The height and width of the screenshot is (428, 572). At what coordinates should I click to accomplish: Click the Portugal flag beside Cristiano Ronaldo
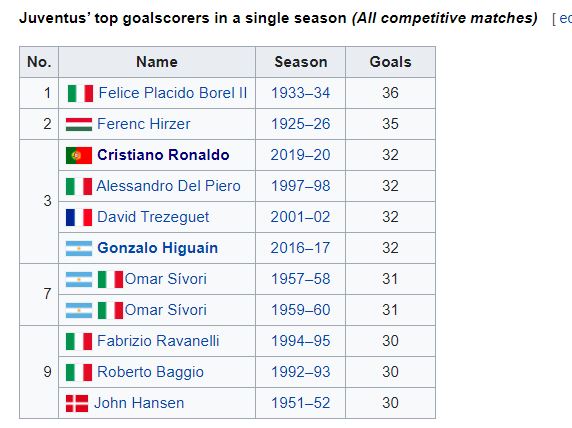79,155
